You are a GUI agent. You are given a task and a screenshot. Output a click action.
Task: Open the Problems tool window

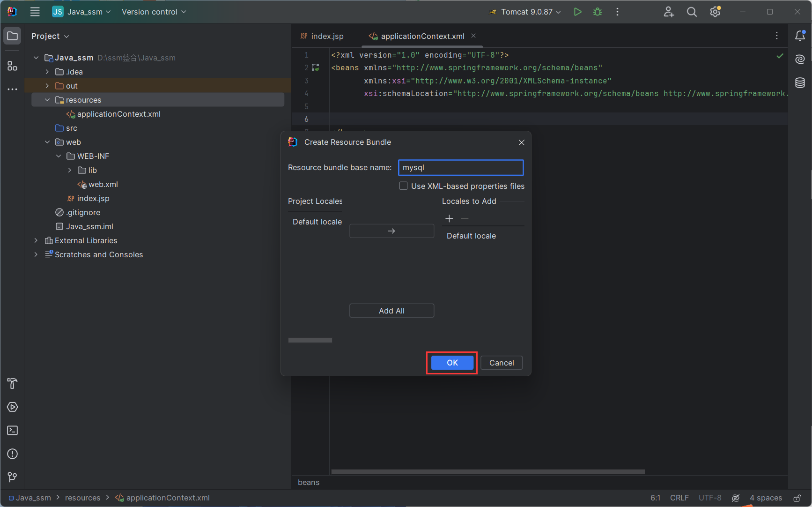pos(13,454)
